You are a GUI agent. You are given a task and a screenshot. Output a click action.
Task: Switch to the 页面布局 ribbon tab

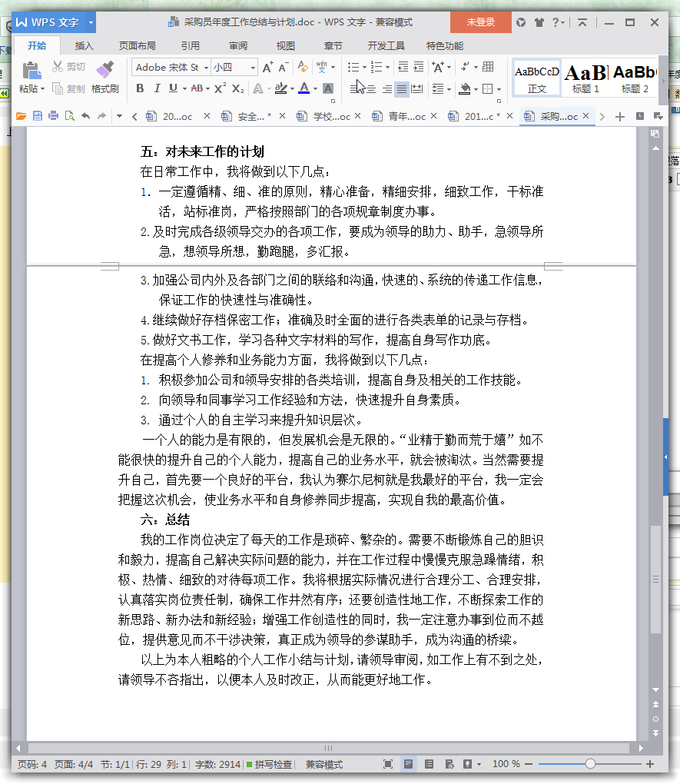coord(137,46)
